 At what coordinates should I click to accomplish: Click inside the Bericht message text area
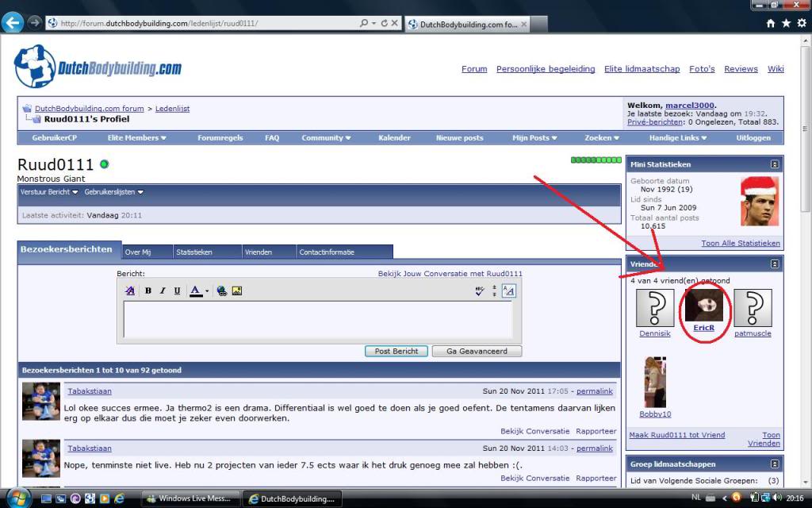(x=317, y=319)
